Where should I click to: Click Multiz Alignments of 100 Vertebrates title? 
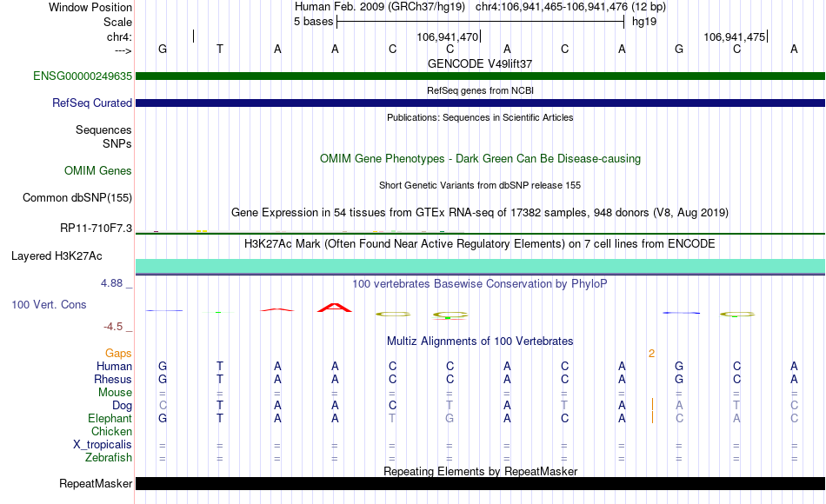coord(480,342)
